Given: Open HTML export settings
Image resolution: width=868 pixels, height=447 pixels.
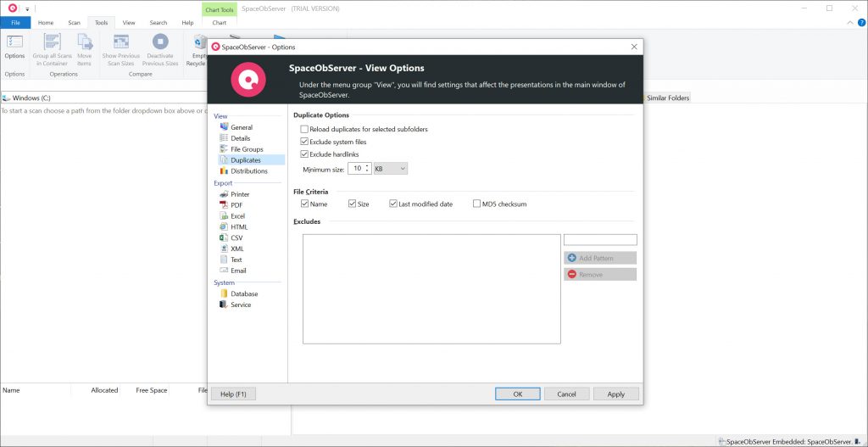Looking at the screenshot, I should click(x=239, y=227).
